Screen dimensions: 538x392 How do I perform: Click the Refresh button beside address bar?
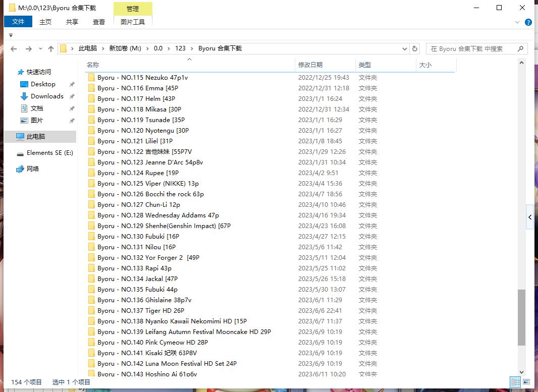tap(415, 49)
